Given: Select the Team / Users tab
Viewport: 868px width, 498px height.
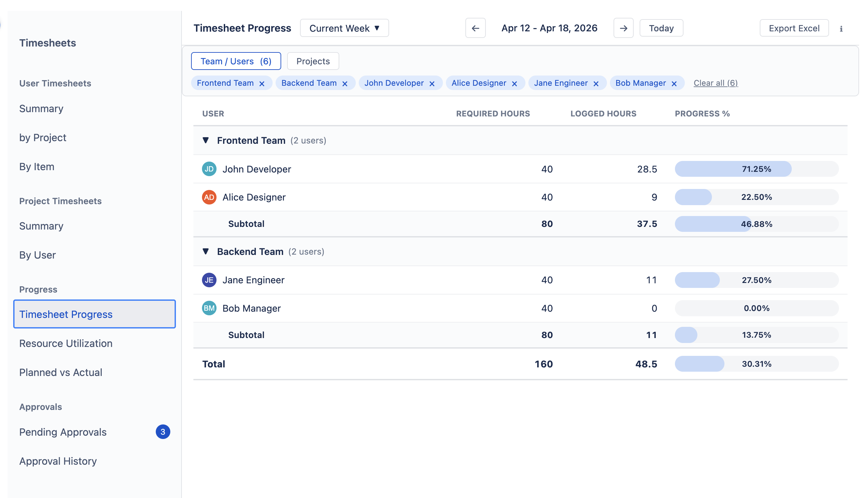Looking at the screenshot, I should 236,61.
